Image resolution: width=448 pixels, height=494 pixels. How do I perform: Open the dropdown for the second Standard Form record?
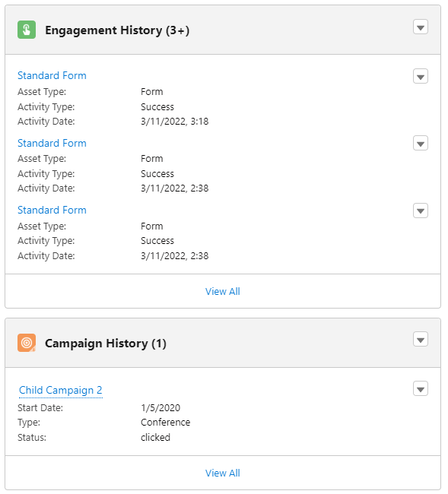pyautogui.click(x=421, y=144)
